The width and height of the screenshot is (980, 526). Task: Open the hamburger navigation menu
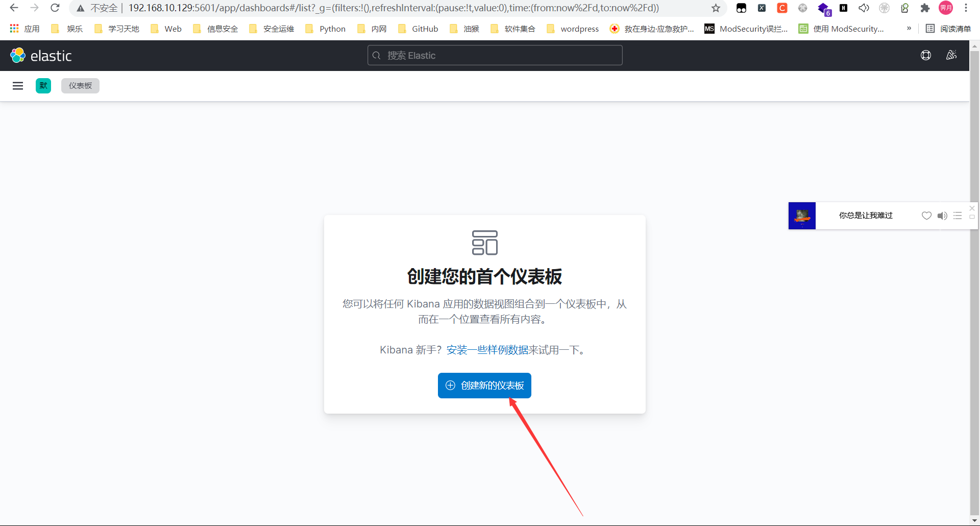pyautogui.click(x=18, y=86)
